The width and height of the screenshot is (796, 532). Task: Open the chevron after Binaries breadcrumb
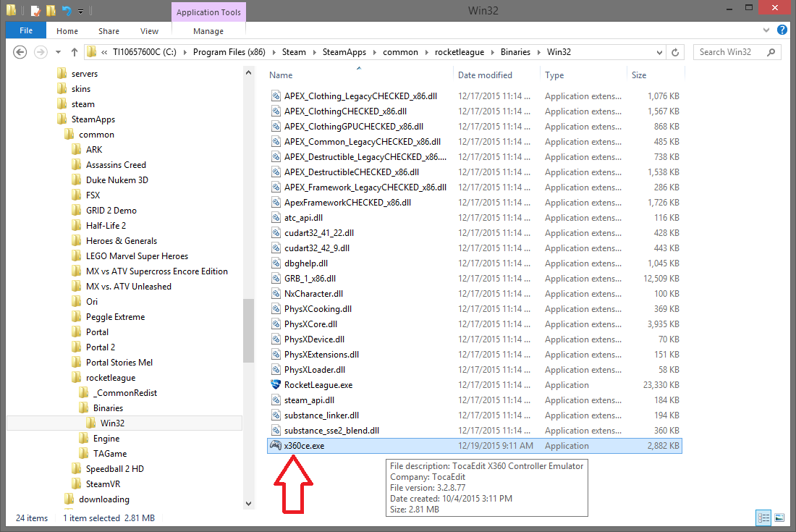[538, 52]
